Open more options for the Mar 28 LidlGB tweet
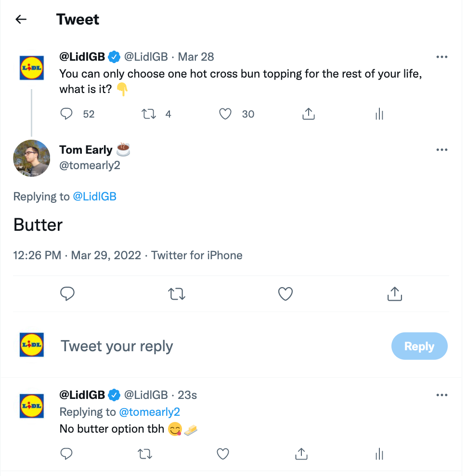Image resolution: width=467 pixels, height=476 pixels. (442, 57)
